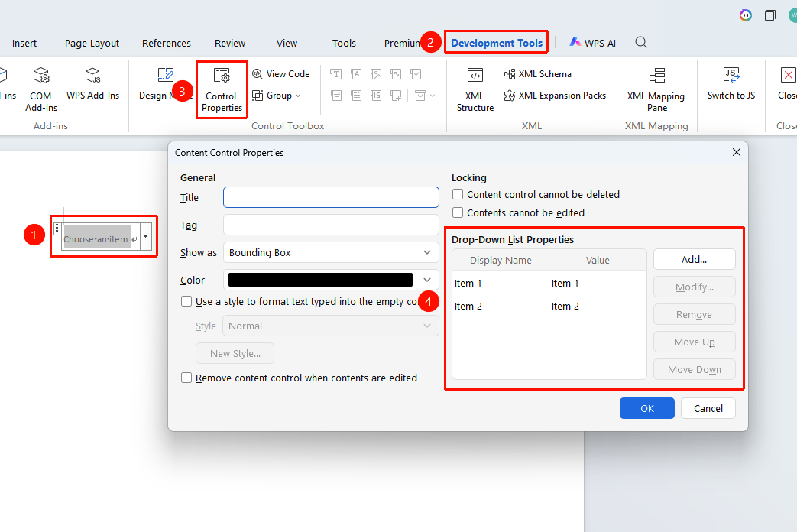The image size is (797, 532).
Task: Expand the Color dropdown arrow
Action: [x=427, y=280]
